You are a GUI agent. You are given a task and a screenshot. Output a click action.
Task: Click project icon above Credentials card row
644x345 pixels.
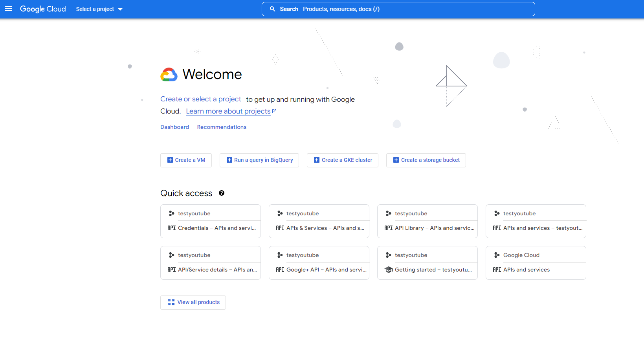click(171, 213)
